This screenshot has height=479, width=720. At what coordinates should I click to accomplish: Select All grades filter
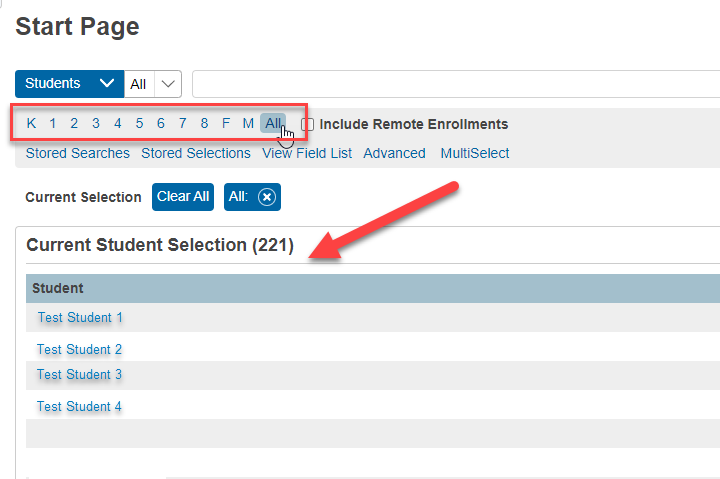[273, 124]
